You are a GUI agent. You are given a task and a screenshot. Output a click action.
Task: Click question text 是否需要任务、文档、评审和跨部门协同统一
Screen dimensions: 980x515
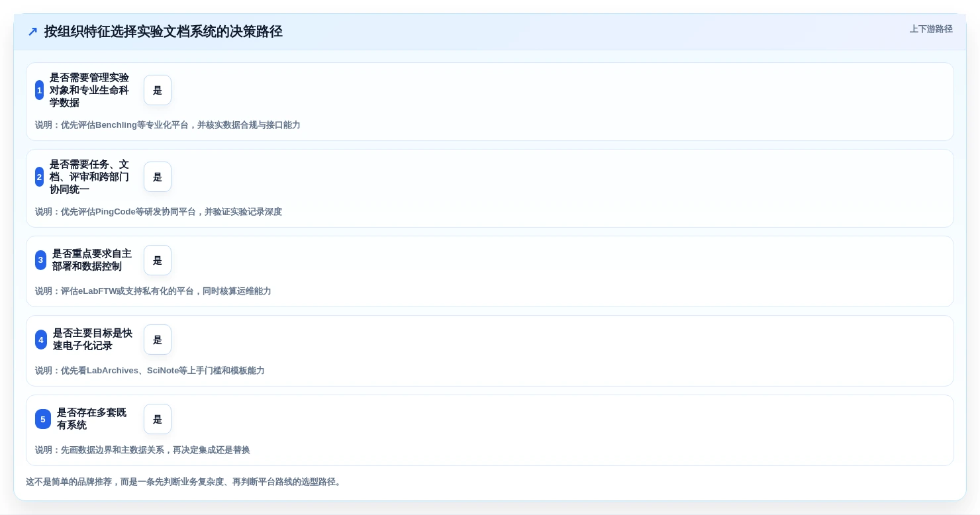90,177
